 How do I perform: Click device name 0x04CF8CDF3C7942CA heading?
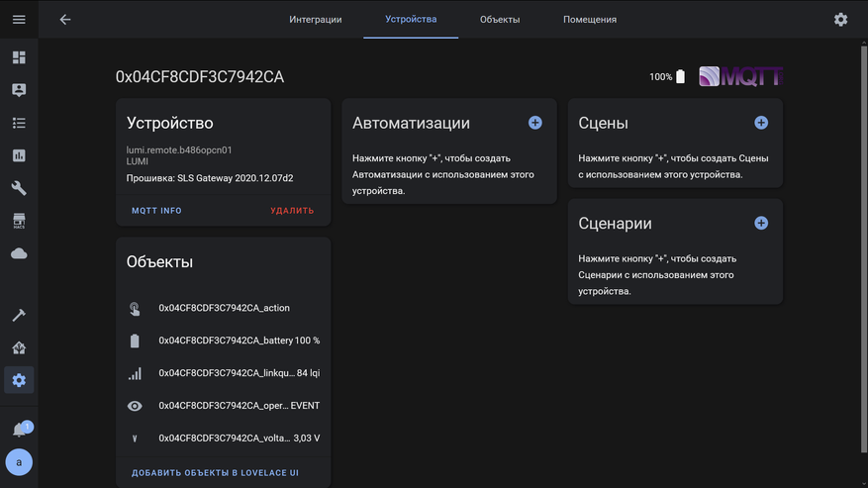199,76
